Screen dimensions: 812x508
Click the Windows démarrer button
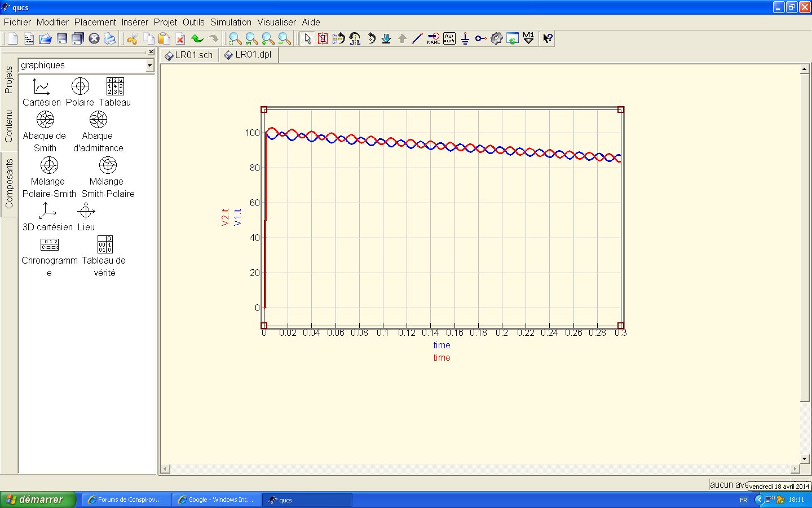click(37, 500)
